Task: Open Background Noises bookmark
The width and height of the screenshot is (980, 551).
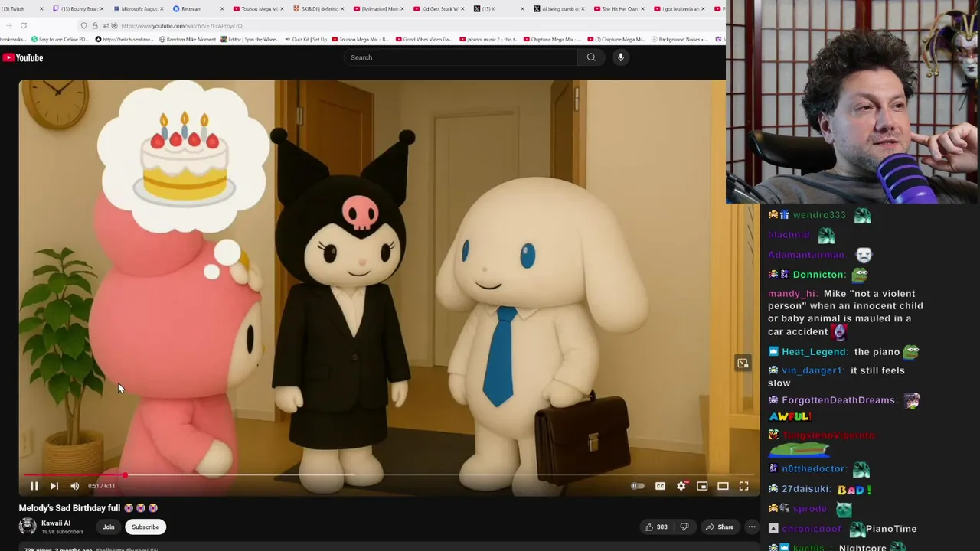Action: click(x=679, y=39)
